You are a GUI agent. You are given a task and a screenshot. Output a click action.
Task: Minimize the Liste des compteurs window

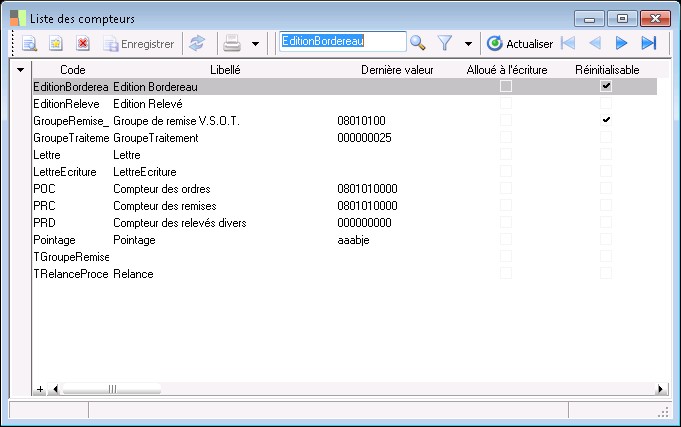(x=589, y=19)
